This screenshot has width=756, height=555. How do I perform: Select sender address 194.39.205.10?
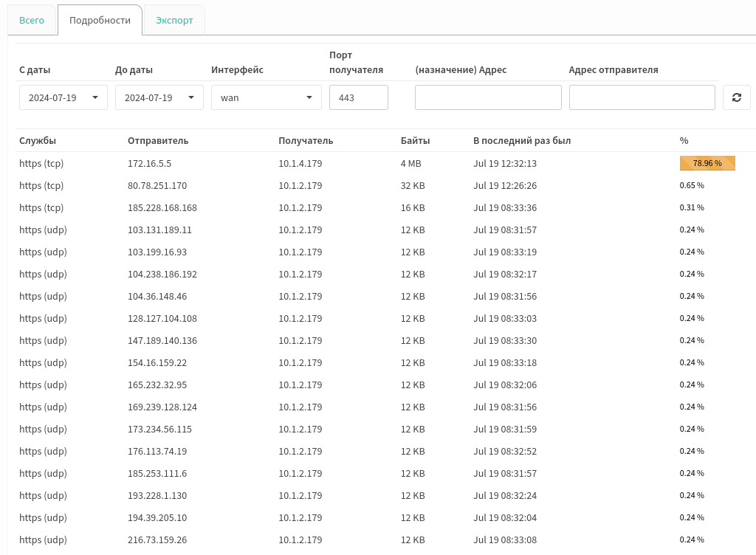(x=157, y=518)
